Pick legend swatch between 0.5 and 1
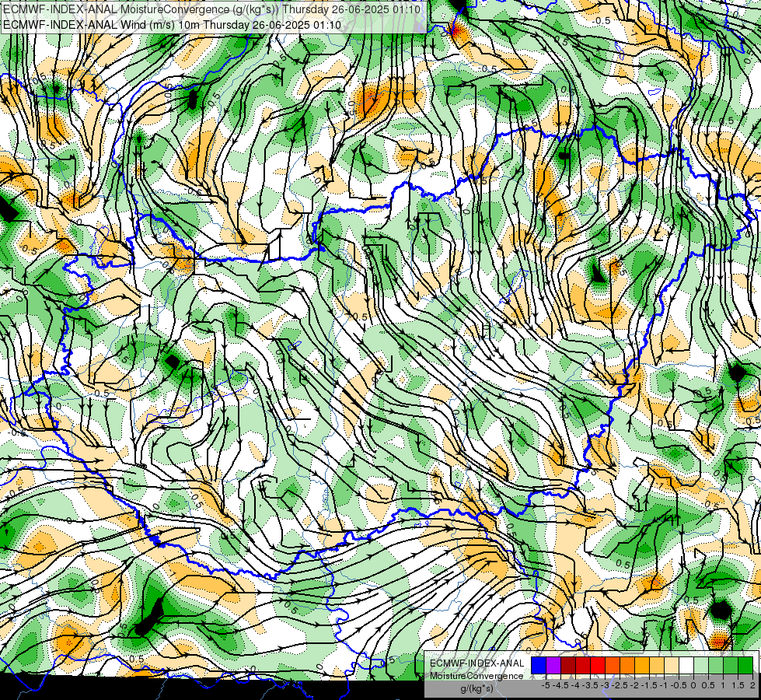 pyautogui.click(x=716, y=666)
